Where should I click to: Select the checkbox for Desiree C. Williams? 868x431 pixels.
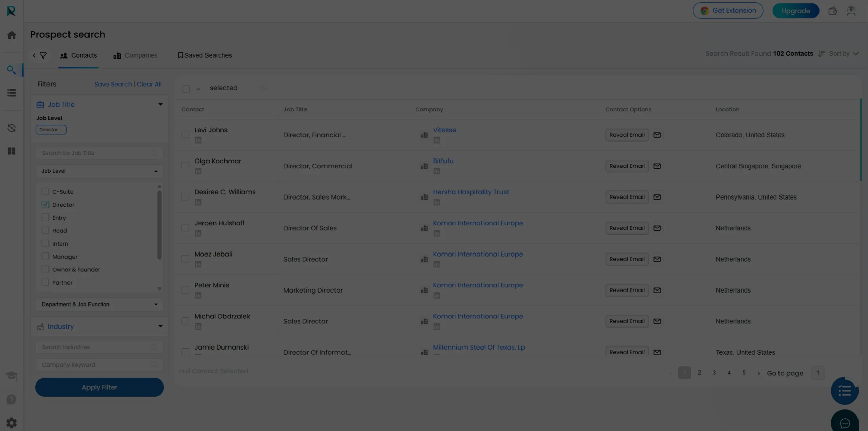coord(185,197)
